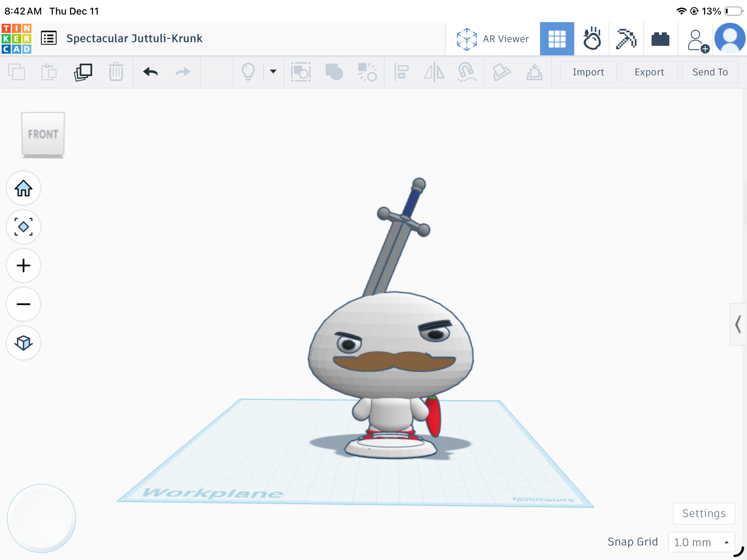Switch to Bricks mode
The width and height of the screenshot is (747, 560).
point(660,39)
